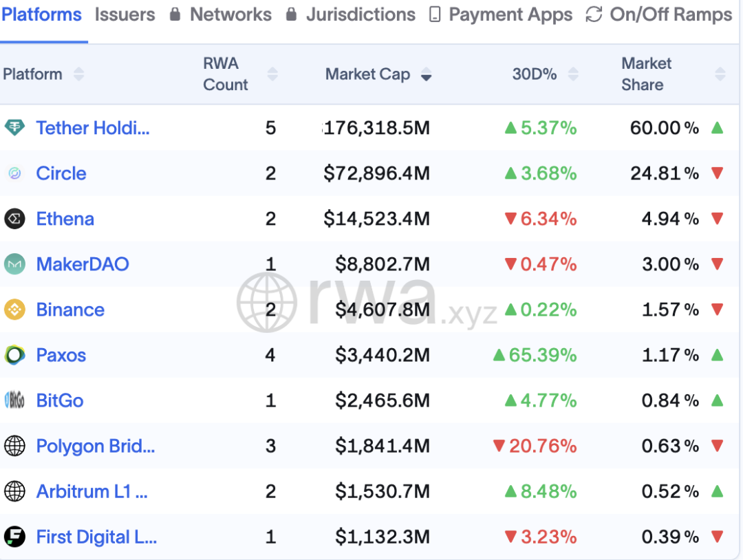Open the Arbitrum L1 platform link
Viewport: 743px width, 560px height.
pos(91,491)
